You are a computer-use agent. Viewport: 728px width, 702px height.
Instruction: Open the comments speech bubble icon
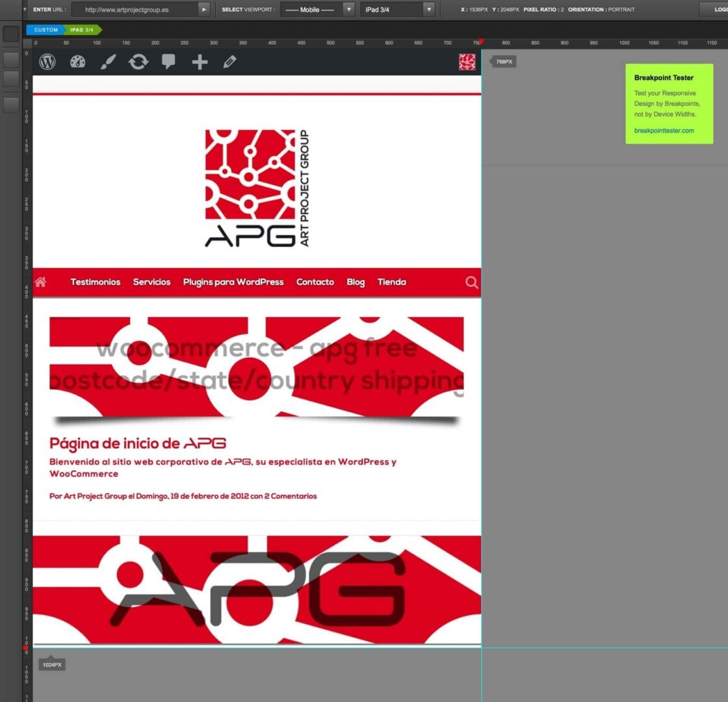click(168, 62)
